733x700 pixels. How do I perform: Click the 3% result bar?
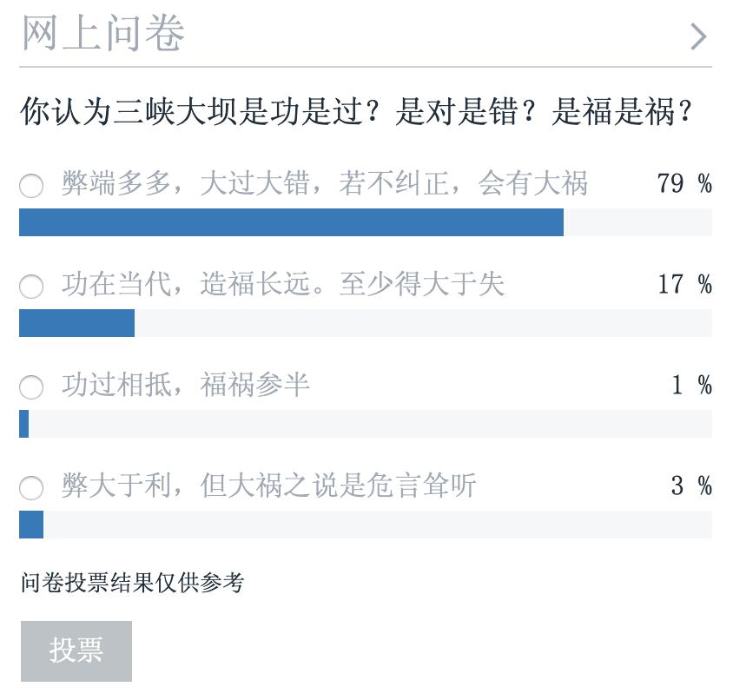tap(31, 525)
